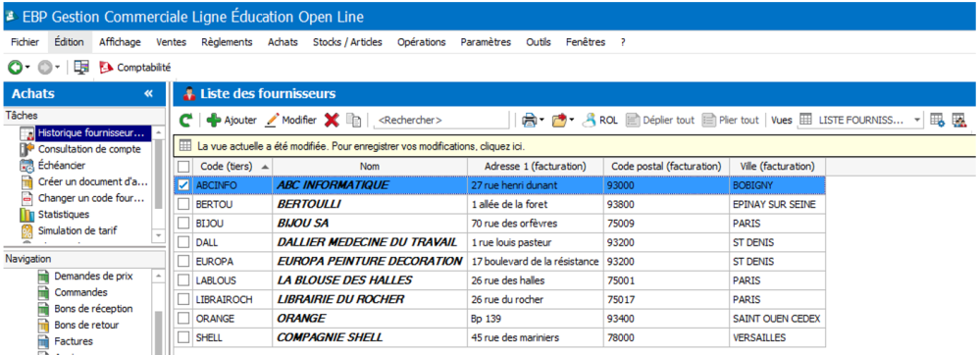Click the green refresh list icon
The image size is (980, 355).
click(x=185, y=120)
